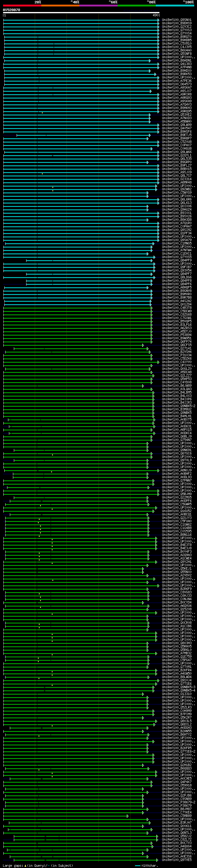Viewport: 197px width, 868px height.
Task: Select the UniRef100_O23314 label
Action: (x=177, y=179)
